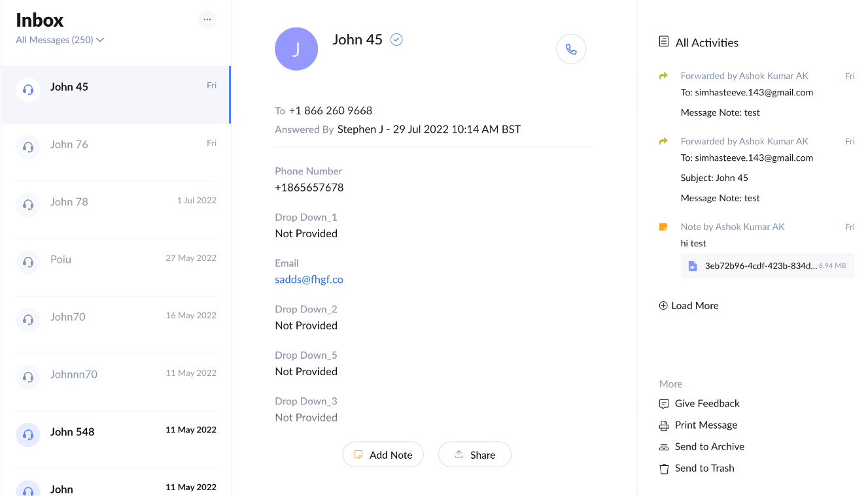Click the trash icon beside Send to Trash
This screenshot has height=496, width=868.
pyautogui.click(x=663, y=468)
